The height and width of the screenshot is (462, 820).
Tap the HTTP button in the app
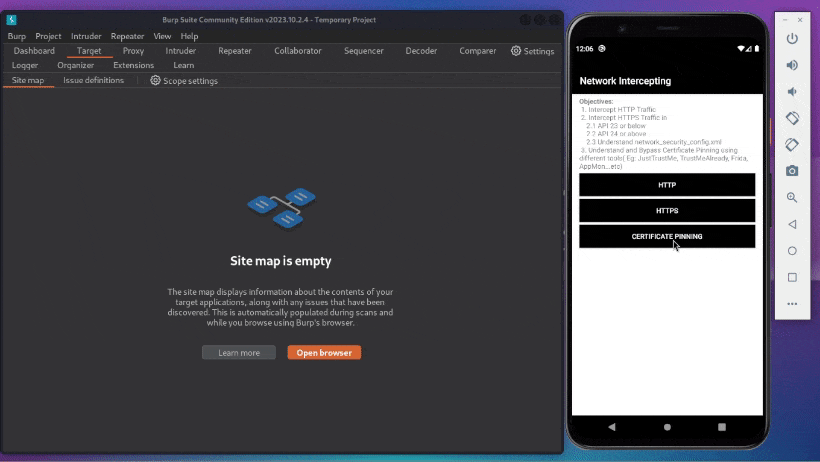[x=667, y=185]
